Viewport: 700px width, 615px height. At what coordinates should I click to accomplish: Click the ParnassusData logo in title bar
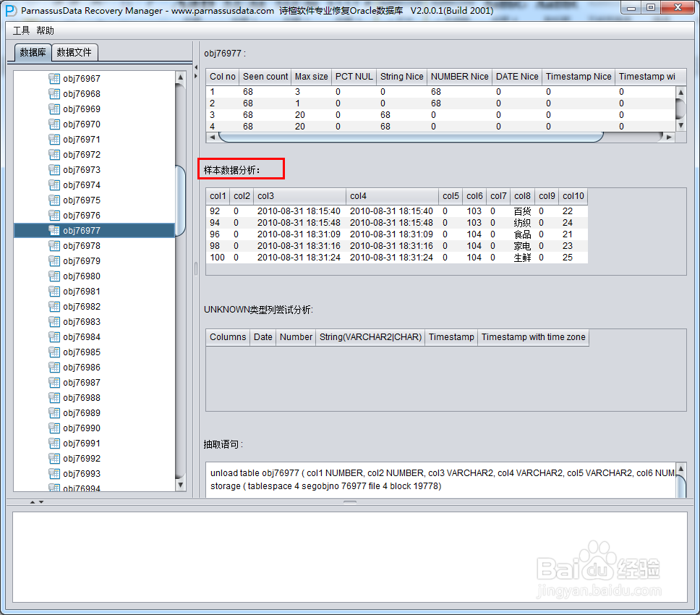tap(11, 10)
